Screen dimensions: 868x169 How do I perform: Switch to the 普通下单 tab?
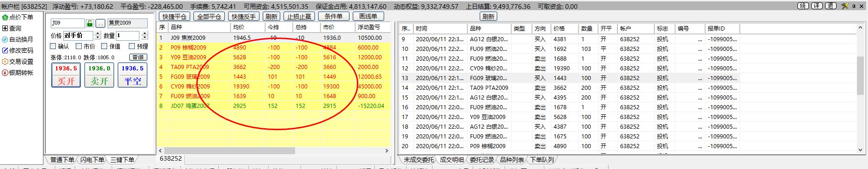pos(62,160)
